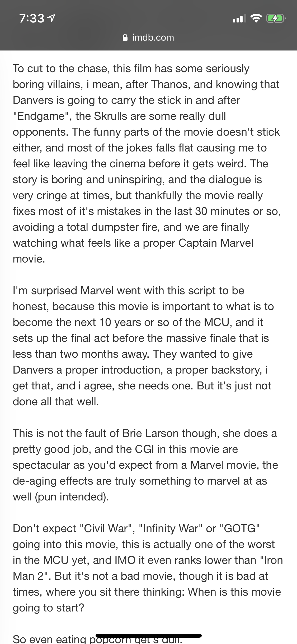Tap the 7:33 clock in status bar
This screenshot has width=297, height=644.
coord(32,19)
